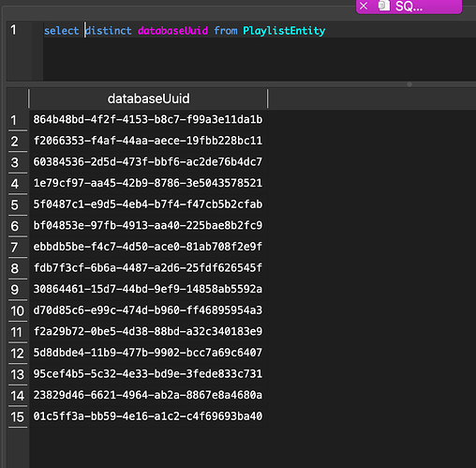Select cell 95cef4b5-5c32-4e33-bd9e-3fede833c731

[148, 373]
